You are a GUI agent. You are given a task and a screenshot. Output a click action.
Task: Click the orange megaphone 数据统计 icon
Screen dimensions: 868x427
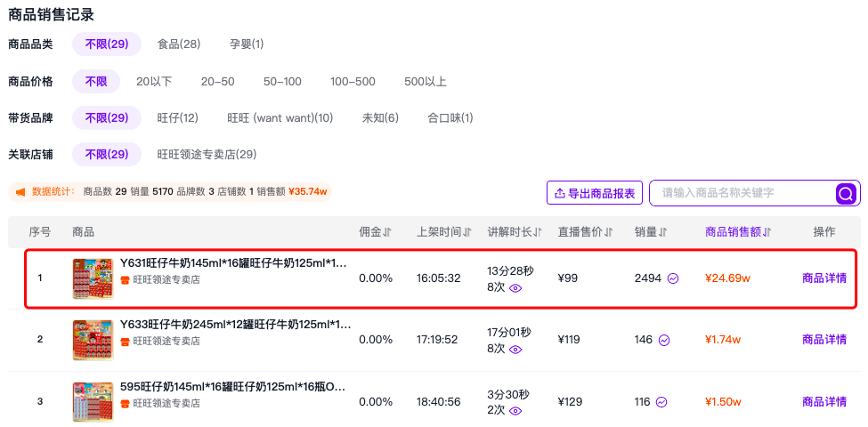[20, 192]
